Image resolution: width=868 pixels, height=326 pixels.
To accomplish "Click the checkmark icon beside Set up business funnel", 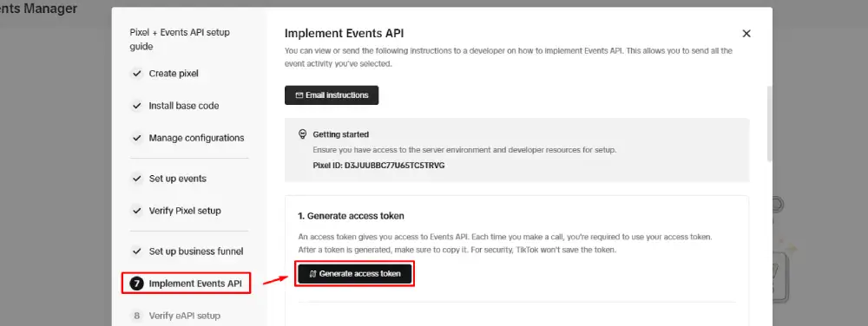I will click(137, 251).
